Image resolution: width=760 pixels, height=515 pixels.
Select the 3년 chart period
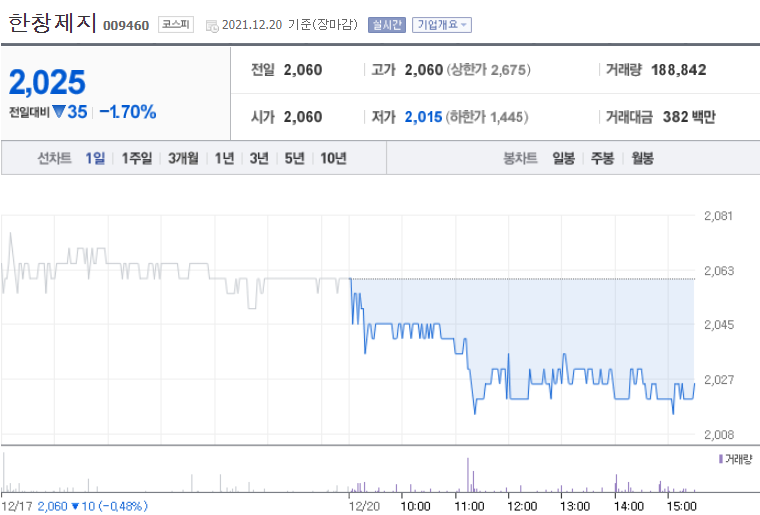click(259, 158)
